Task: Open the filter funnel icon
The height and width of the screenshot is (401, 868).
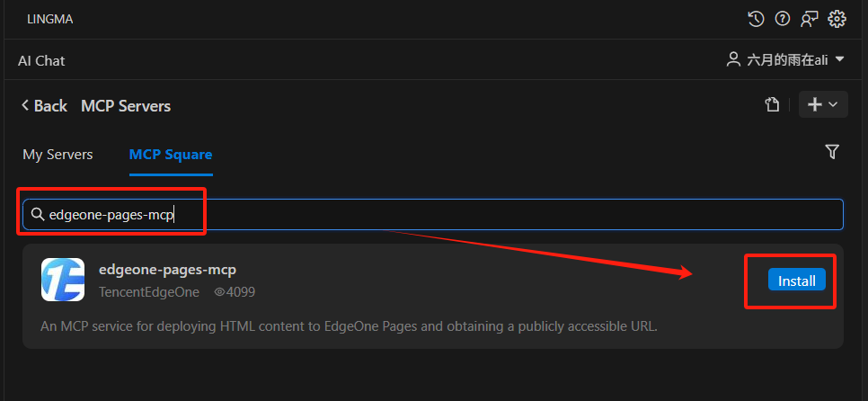Action: point(832,152)
